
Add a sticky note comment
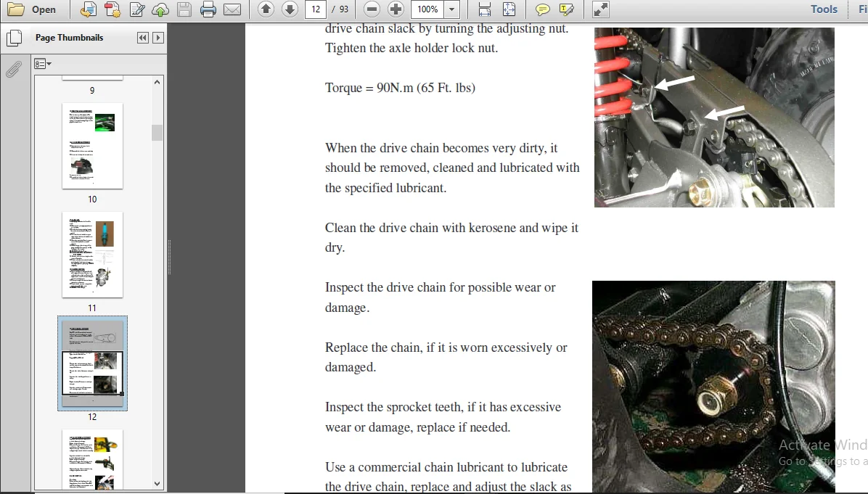pyautogui.click(x=543, y=9)
